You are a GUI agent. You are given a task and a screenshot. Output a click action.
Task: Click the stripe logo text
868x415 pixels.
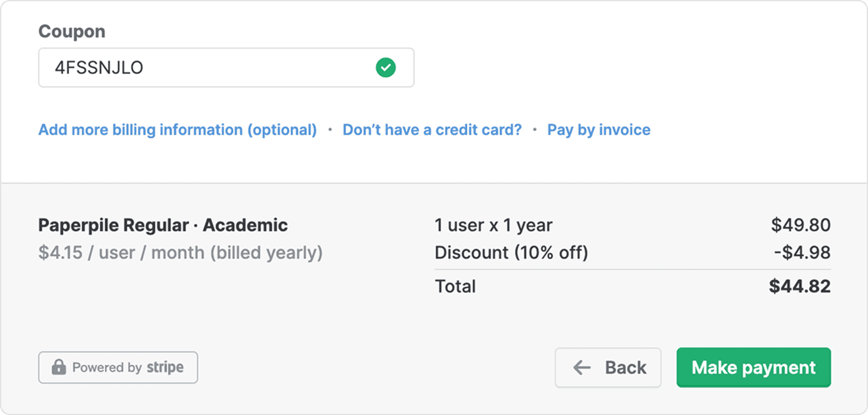(165, 367)
